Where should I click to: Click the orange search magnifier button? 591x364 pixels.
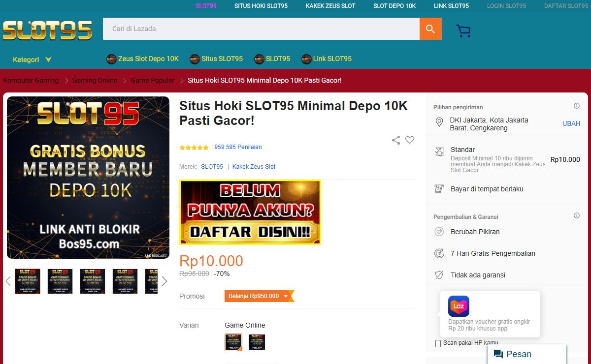point(430,29)
